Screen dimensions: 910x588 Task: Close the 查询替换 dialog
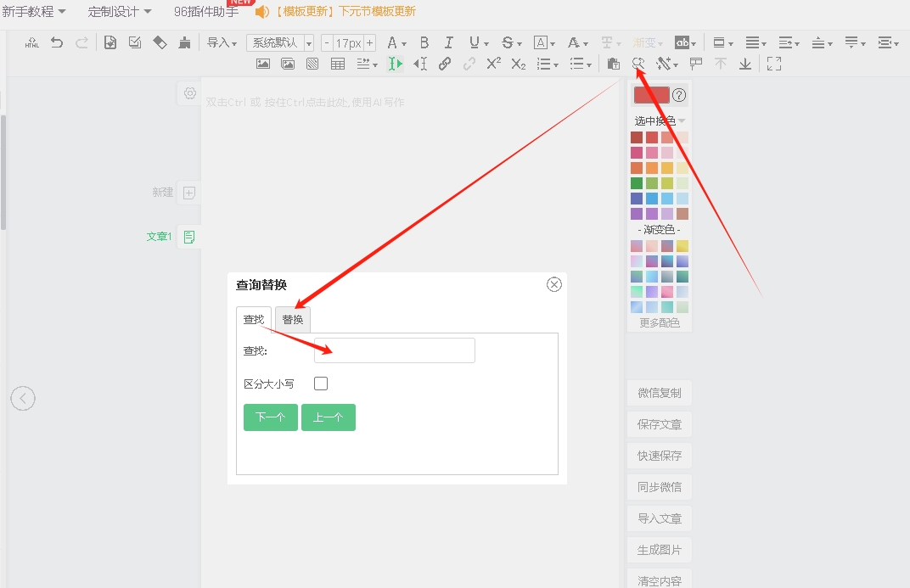554,284
